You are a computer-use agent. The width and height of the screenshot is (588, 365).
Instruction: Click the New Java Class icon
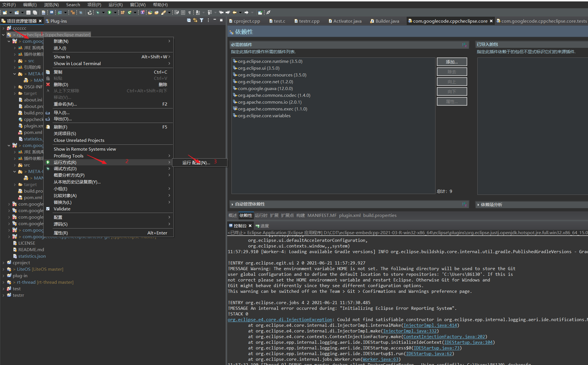(129, 12)
